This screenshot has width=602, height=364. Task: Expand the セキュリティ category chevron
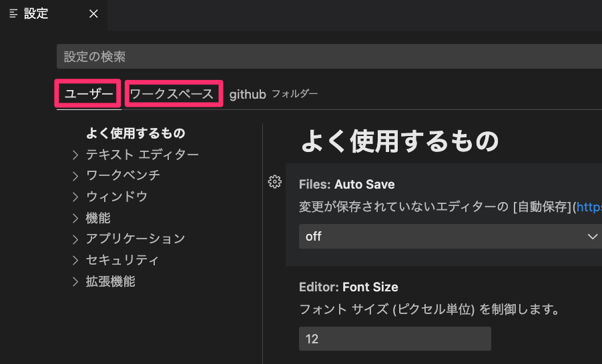pyautogui.click(x=75, y=260)
